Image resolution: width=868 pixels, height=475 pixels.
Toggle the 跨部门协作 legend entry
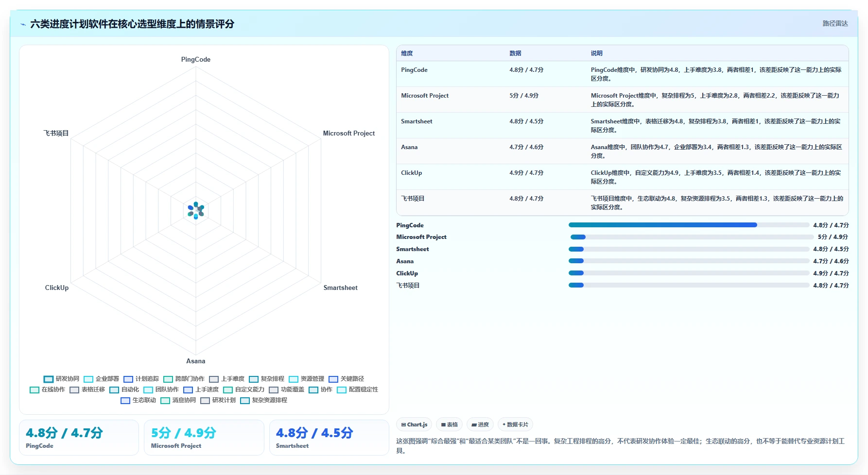(184, 379)
